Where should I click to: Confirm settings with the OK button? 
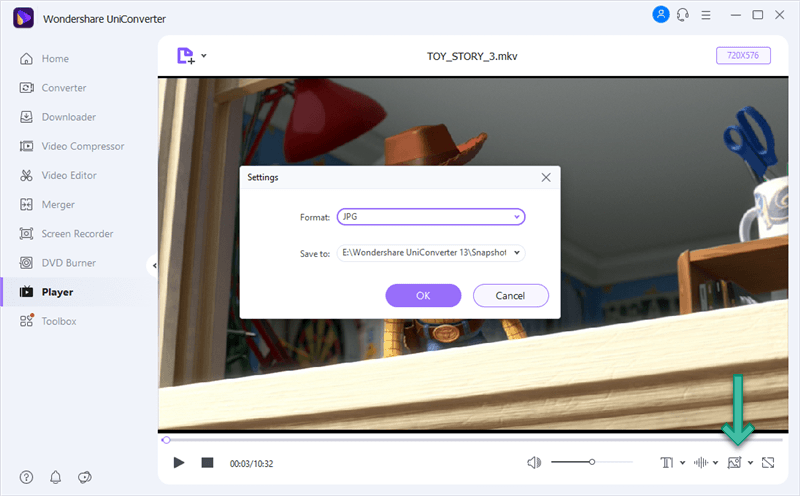[x=423, y=295]
